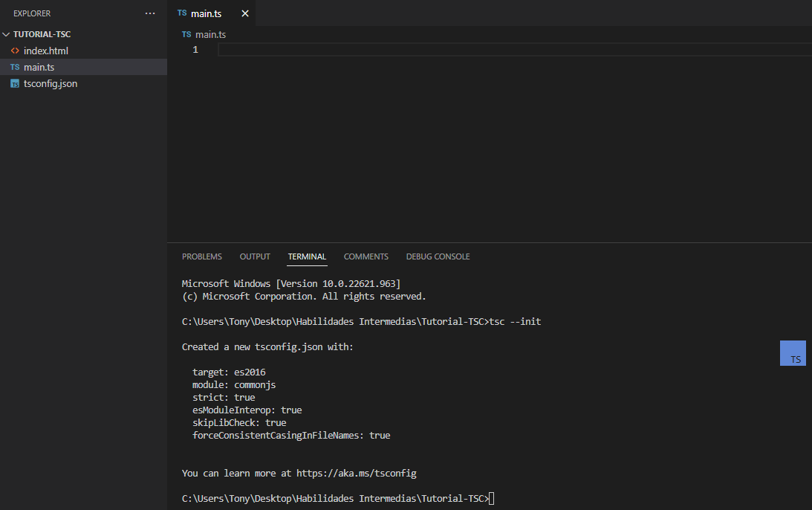Switch to the Output panel tab
The image size is (812, 510).
tap(255, 256)
